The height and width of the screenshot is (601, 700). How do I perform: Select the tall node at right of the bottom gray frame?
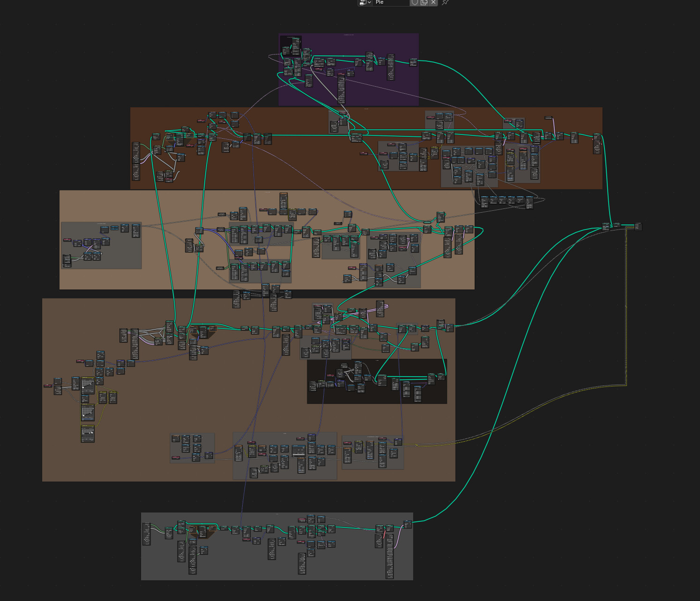[389, 555]
